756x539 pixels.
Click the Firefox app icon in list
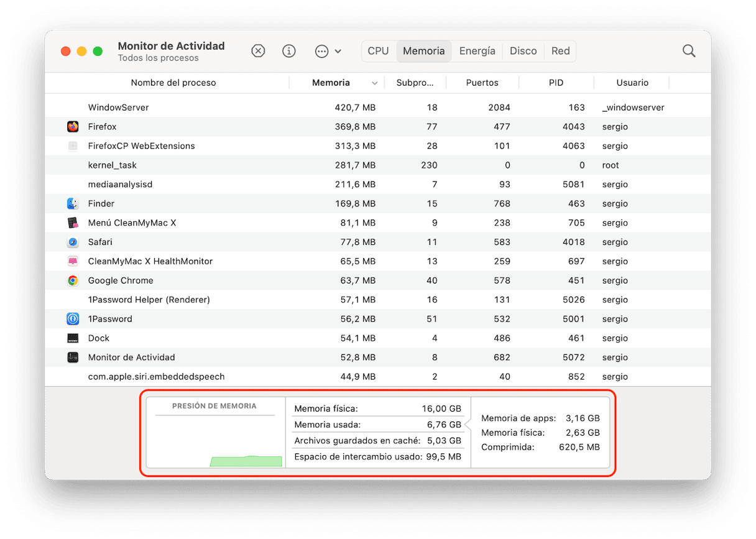pos(73,127)
